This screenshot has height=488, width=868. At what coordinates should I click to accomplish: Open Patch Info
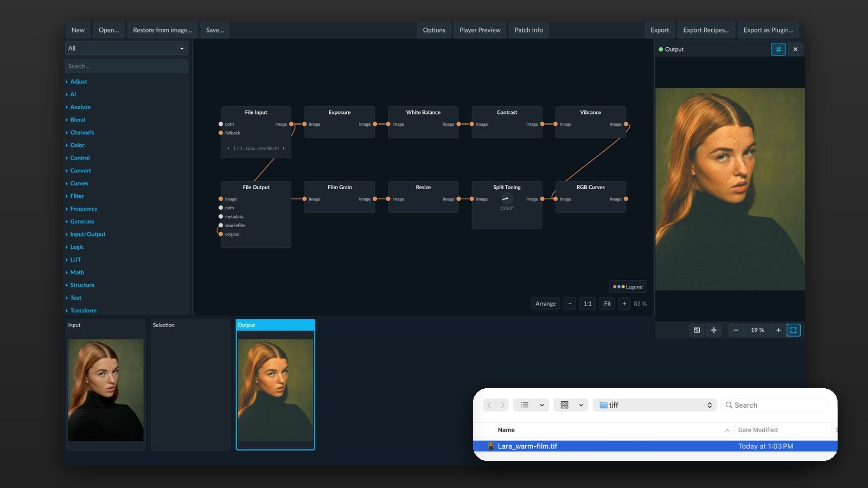pos(529,30)
